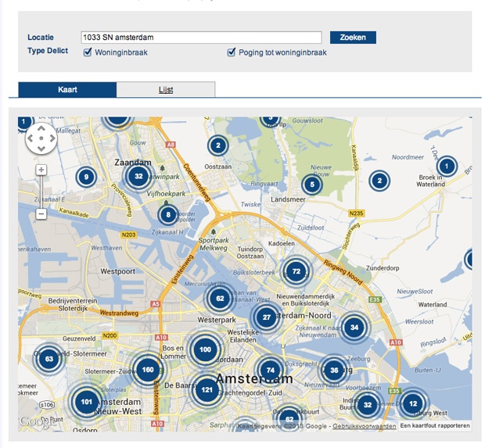Click the map zoom slider track
485x448 pixels.
[x=41, y=192]
